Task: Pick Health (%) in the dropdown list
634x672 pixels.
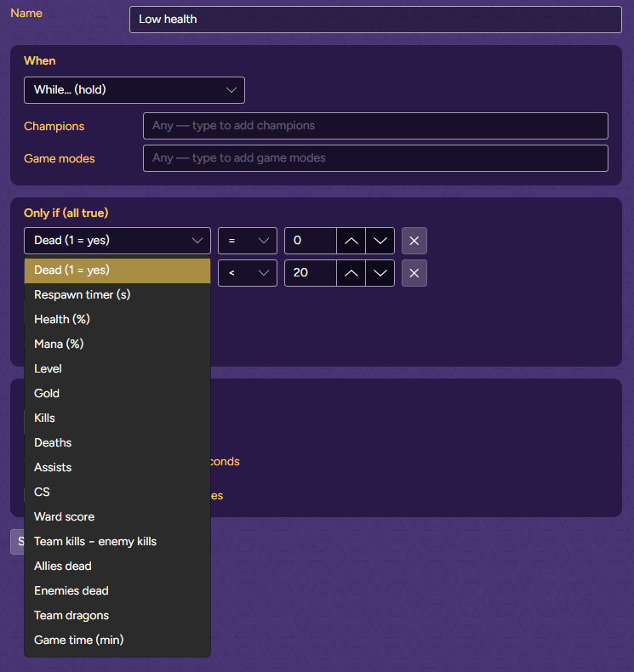Action: [117, 319]
